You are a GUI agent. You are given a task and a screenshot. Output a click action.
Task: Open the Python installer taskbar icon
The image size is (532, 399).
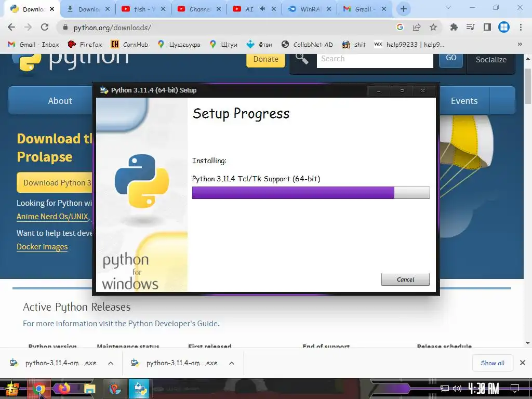point(140,389)
